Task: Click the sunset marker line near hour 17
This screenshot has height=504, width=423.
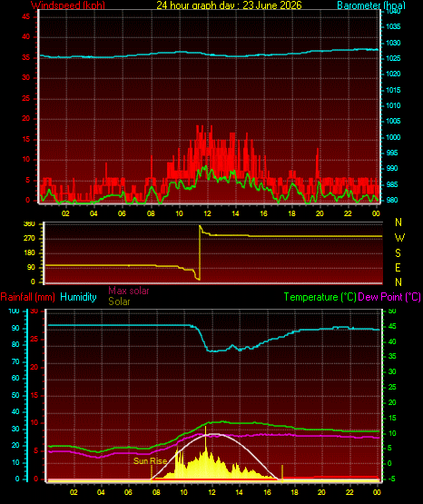Action: tap(282, 473)
